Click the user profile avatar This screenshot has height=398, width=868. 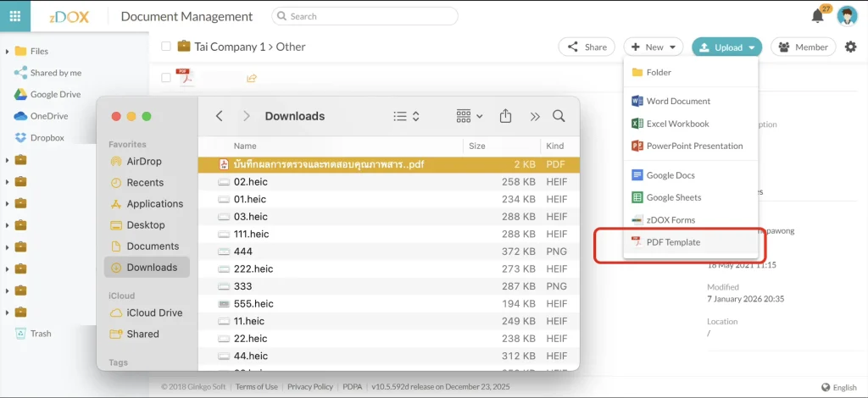[846, 16]
